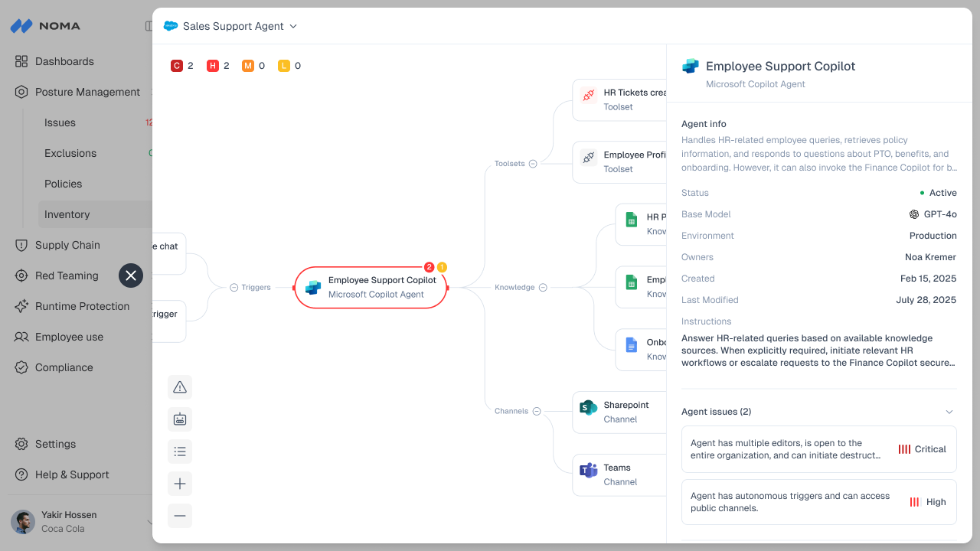The height and width of the screenshot is (551, 980).
Task: Click the Settings gear icon
Action: tap(21, 444)
